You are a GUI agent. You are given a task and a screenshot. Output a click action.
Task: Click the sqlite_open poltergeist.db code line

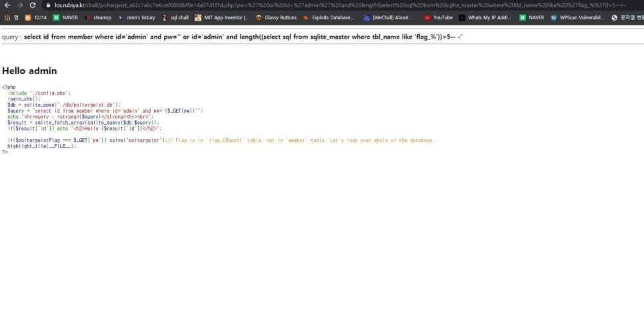[x=64, y=105]
